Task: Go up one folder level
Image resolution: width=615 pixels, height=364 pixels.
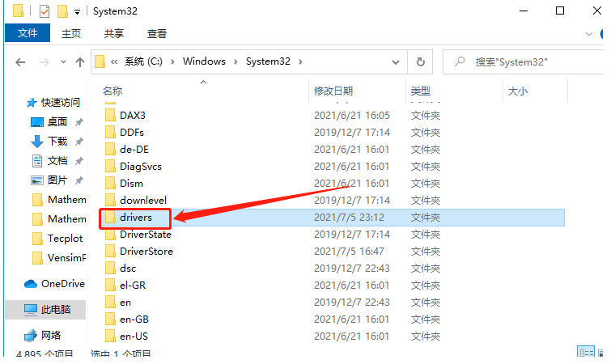Action: point(80,62)
